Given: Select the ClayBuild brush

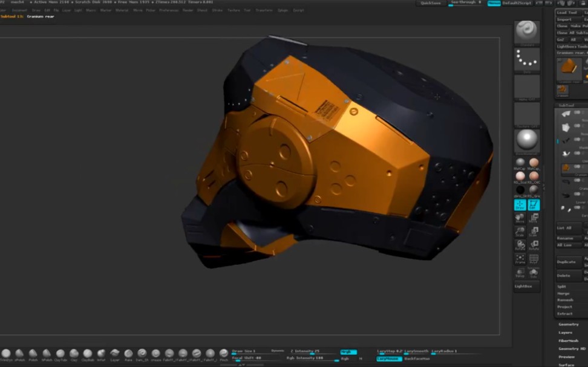Looking at the screenshot, I should pos(87,354).
